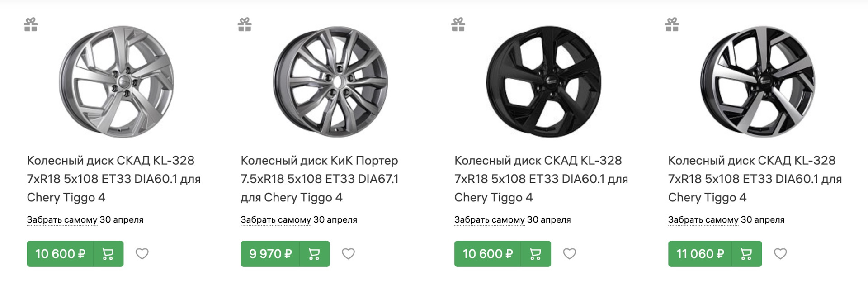Open the black СКАД KL-328 wheel thumbnail image
Viewport: 868px width, 290px height.
[x=544, y=82]
